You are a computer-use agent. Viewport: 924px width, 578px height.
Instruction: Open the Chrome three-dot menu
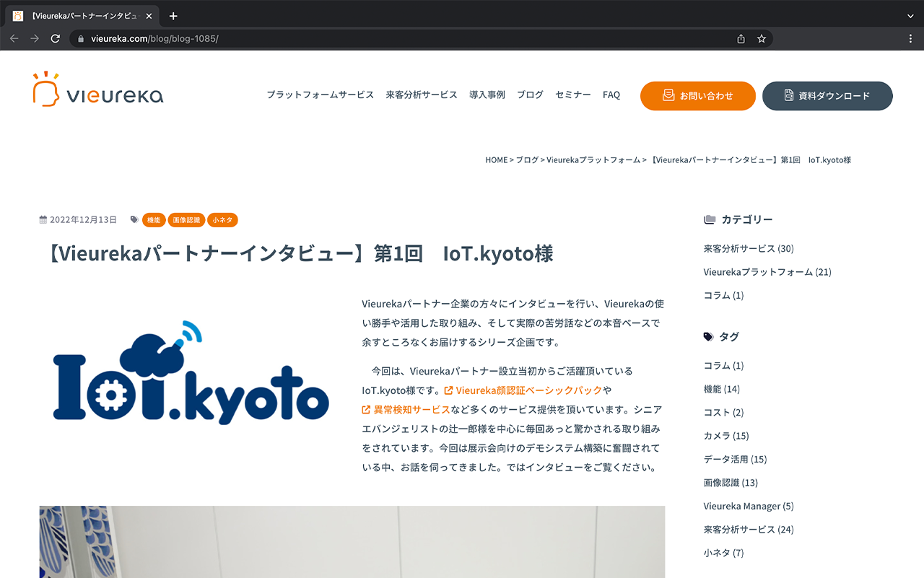point(911,38)
